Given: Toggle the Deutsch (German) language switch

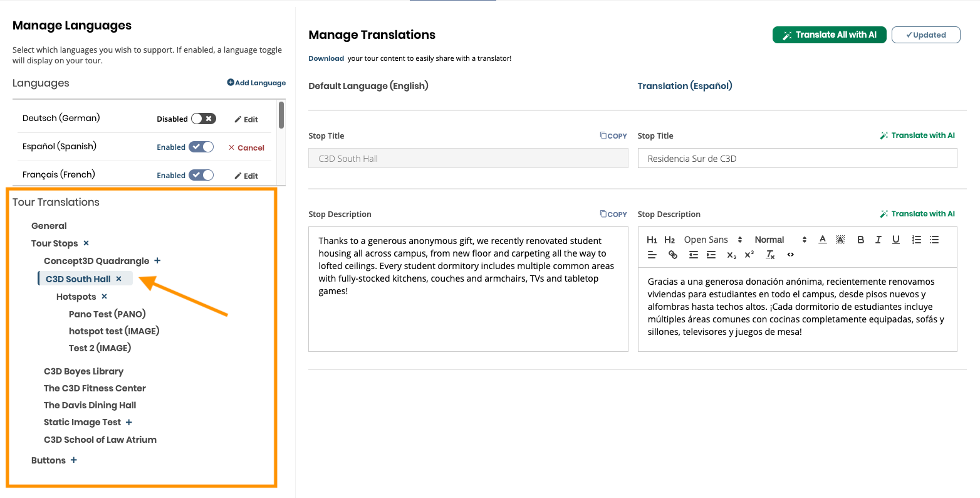Looking at the screenshot, I should 203,119.
